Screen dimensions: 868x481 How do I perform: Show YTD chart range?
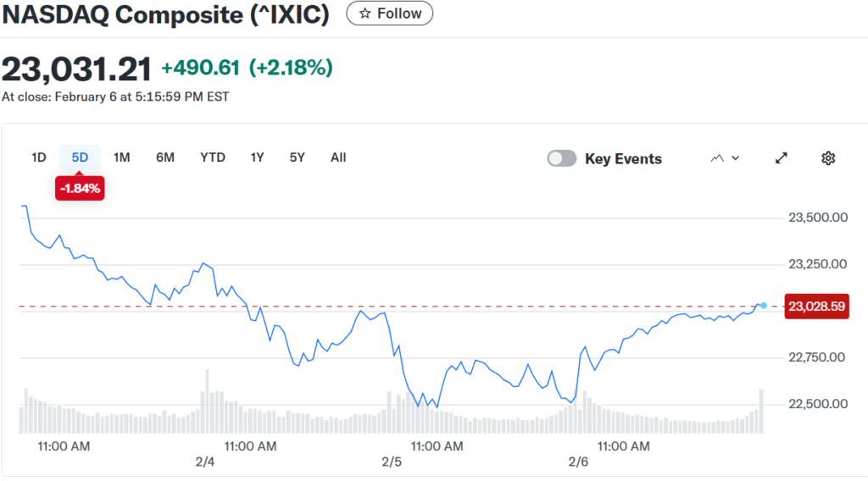[x=213, y=158]
